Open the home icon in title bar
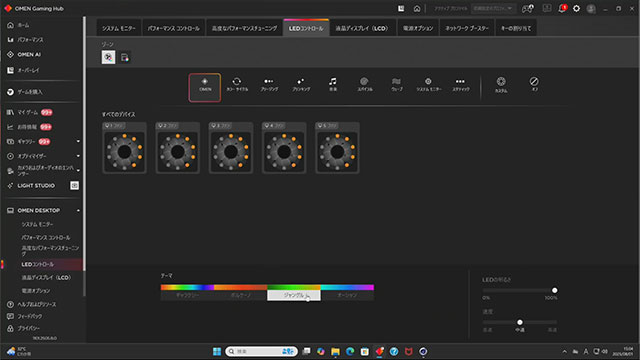Viewport: 640px width, 360px height. point(417,9)
